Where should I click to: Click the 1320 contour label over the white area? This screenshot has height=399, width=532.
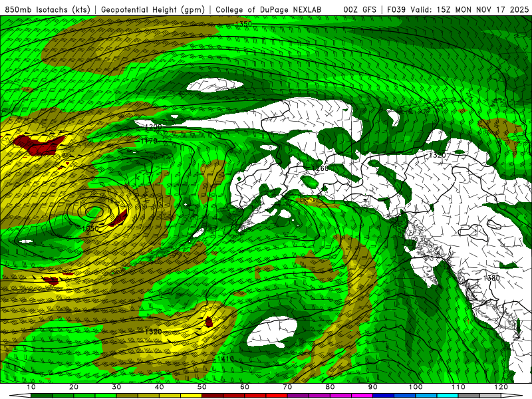pos(438,155)
